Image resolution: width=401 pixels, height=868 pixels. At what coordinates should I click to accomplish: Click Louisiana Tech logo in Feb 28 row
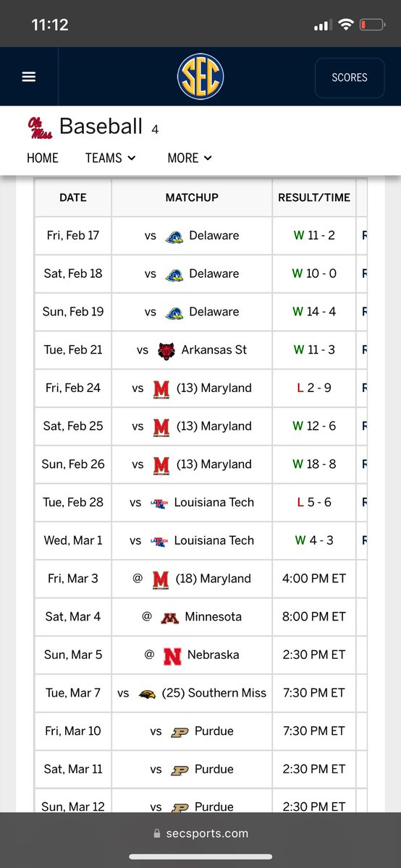[158, 503]
